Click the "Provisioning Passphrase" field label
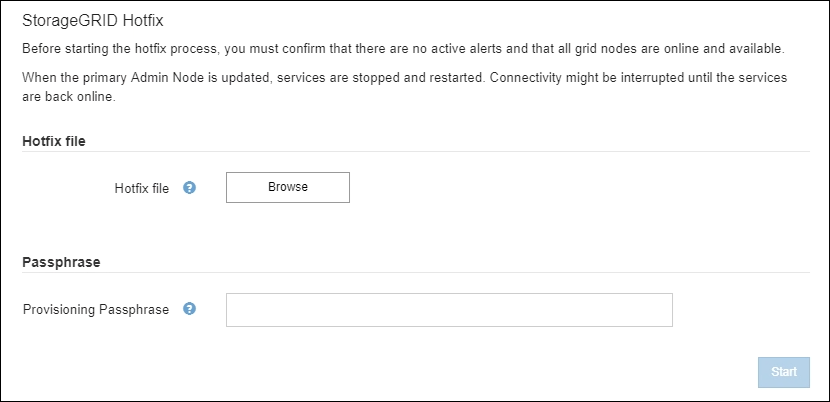Screen dimensions: 830x402 (x=96, y=310)
